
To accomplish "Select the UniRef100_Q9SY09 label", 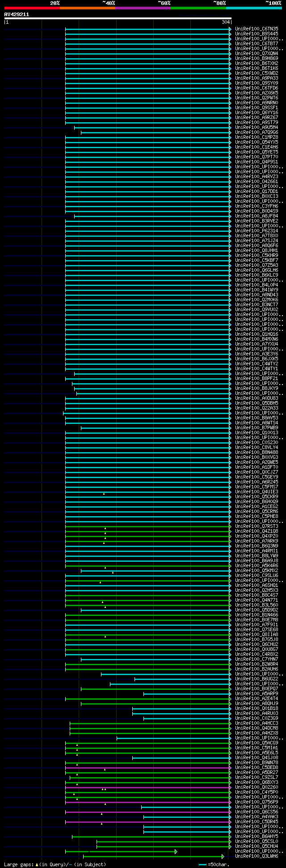I will coord(257,83).
